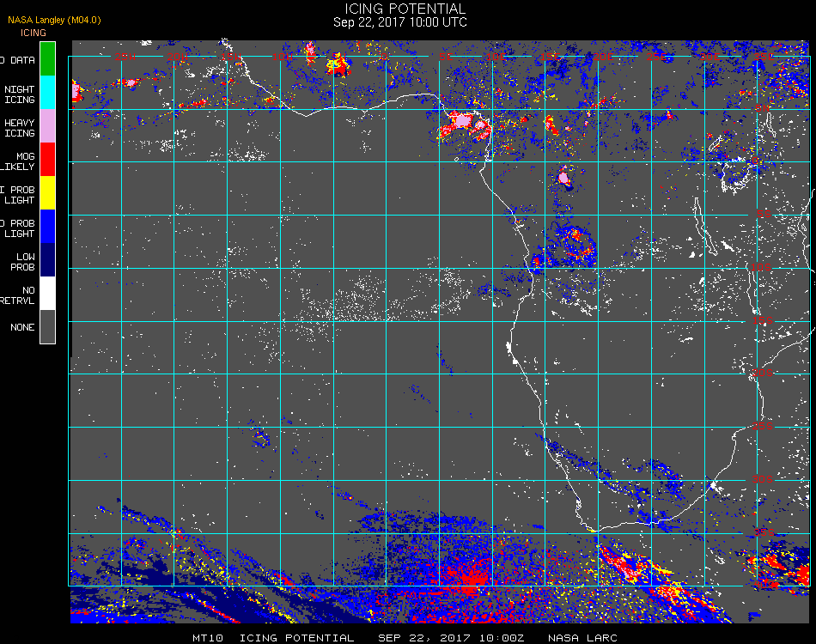Click the 20E longitude label
The width and height of the screenshot is (816, 644).
click(x=603, y=56)
